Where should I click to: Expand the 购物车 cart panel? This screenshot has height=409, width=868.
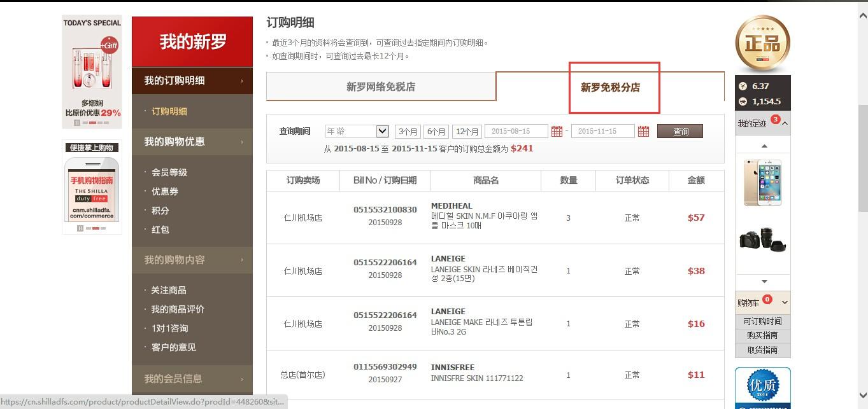click(785, 303)
